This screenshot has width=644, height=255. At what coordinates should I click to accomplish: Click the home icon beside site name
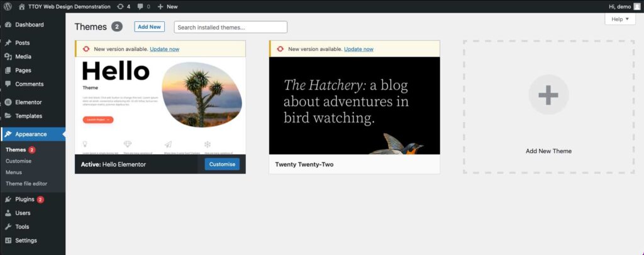click(x=22, y=6)
